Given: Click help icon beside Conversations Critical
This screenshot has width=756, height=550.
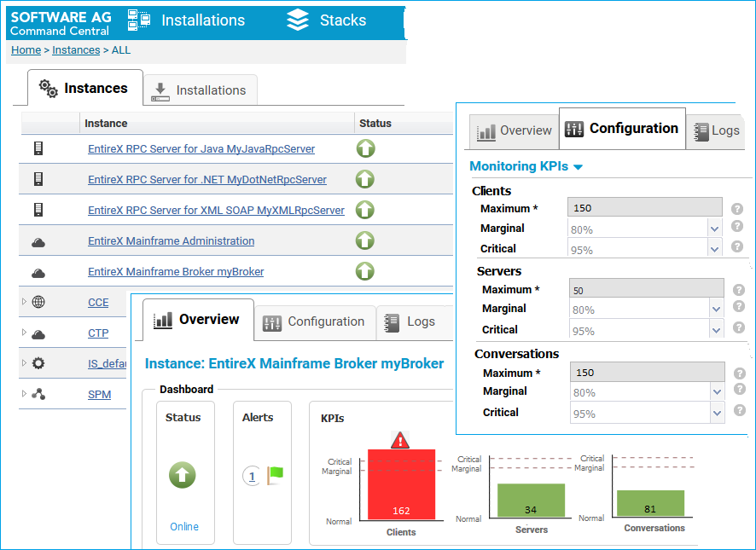Looking at the screenshot, I should click(x=740, y=410).
